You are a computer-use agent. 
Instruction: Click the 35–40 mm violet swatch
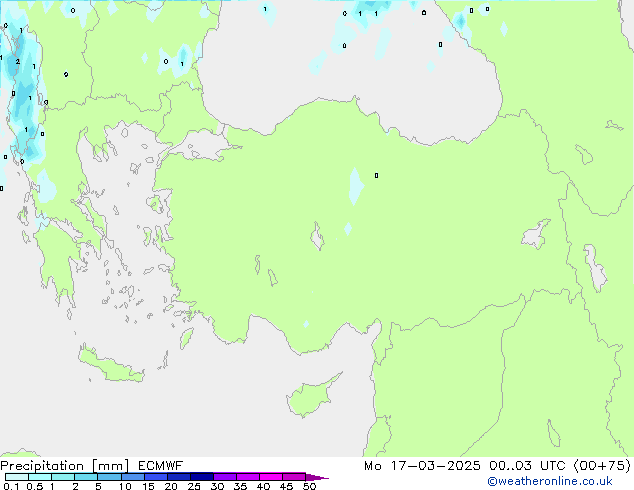click(247, 477)
